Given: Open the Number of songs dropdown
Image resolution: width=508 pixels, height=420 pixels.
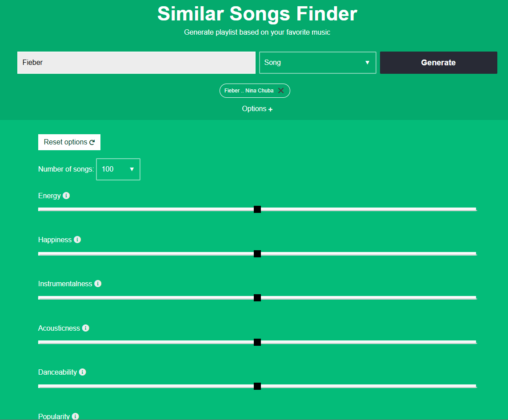Looking at the screenshot, I should click(x=118, y=169).
